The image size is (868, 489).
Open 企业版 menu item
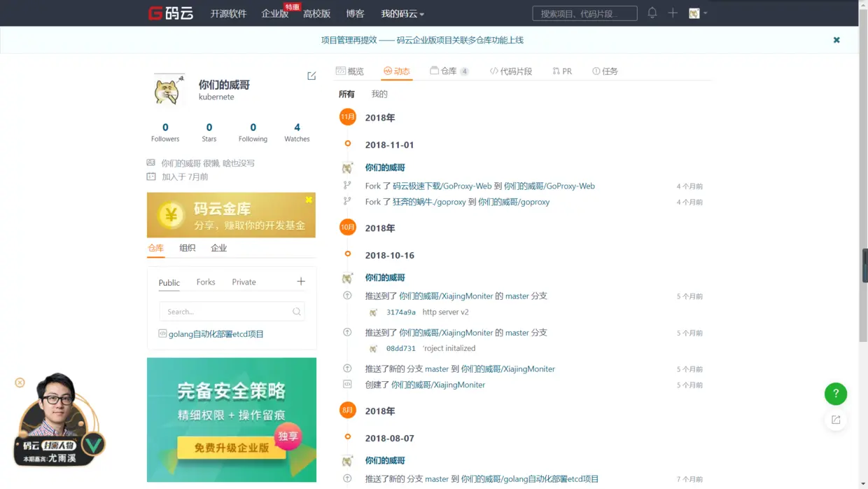click(x=274, y=14)
